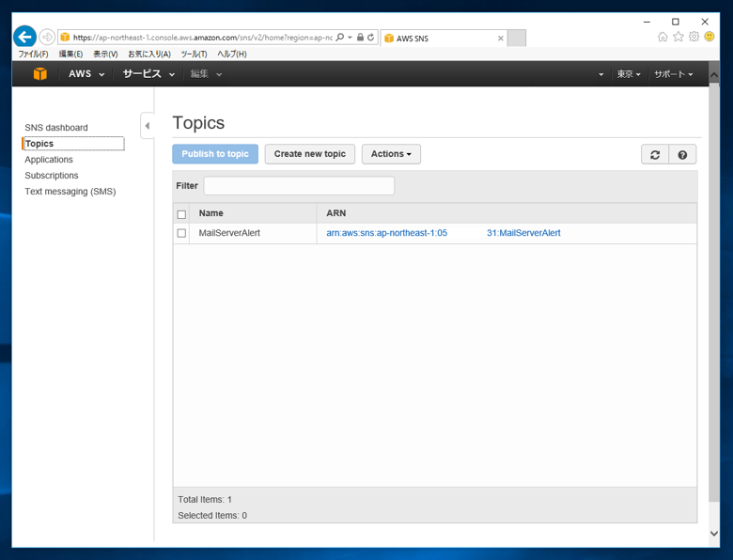Viewport: 733px width, 560px height.
Task: Collapse the left navigation panel arrow
Action: pos(148,126)
